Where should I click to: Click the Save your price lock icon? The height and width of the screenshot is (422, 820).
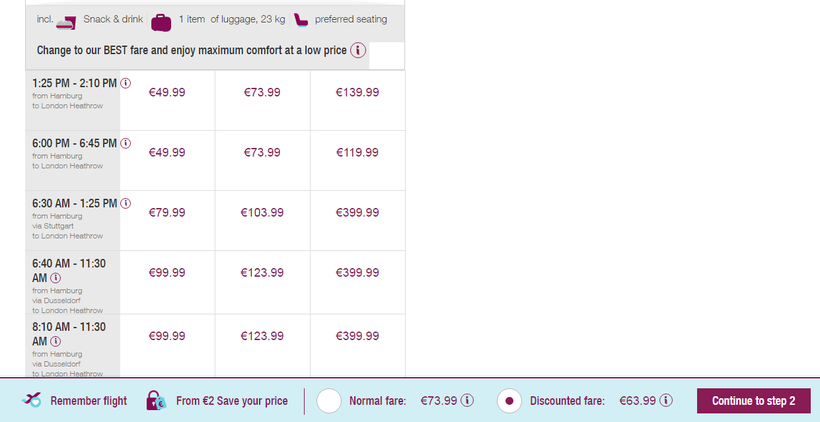click(155, 401)
